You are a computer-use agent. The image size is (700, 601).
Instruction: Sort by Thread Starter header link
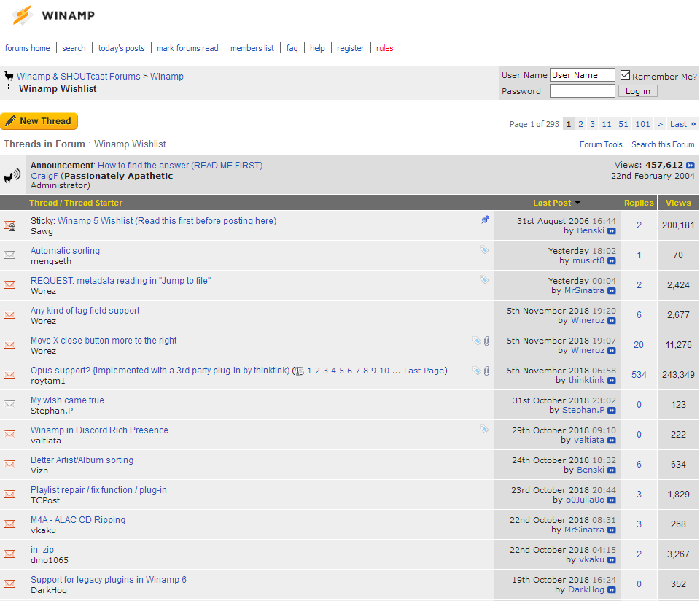[93, 203]
